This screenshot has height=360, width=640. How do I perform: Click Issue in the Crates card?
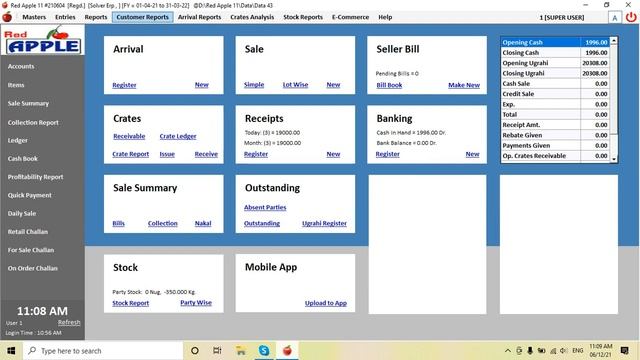[167, 154]
